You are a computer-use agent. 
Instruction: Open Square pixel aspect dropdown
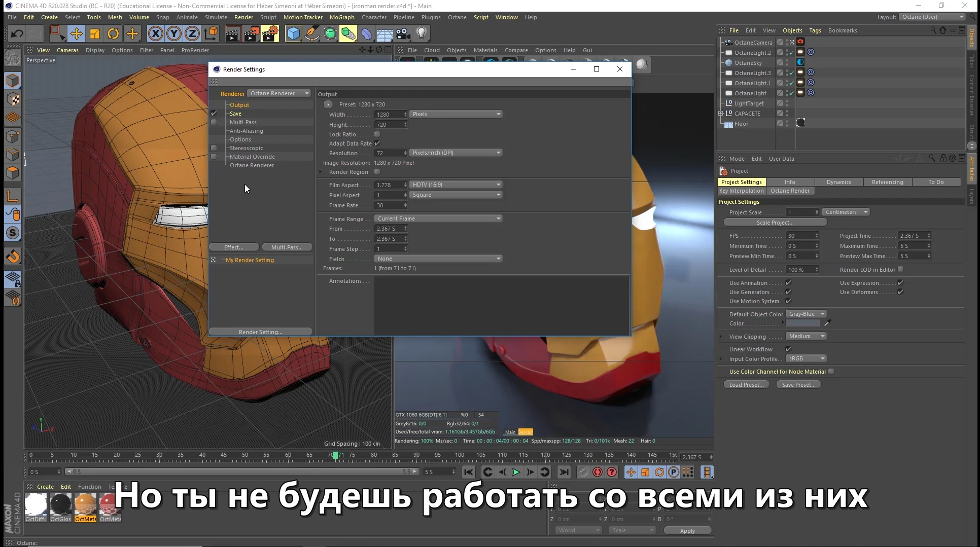coord(456,195)
